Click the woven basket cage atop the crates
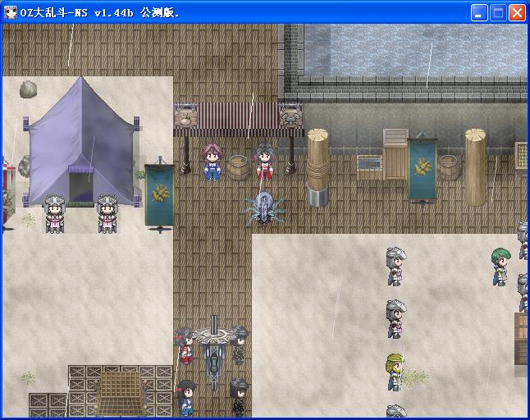530x420 pixels. 120,394
